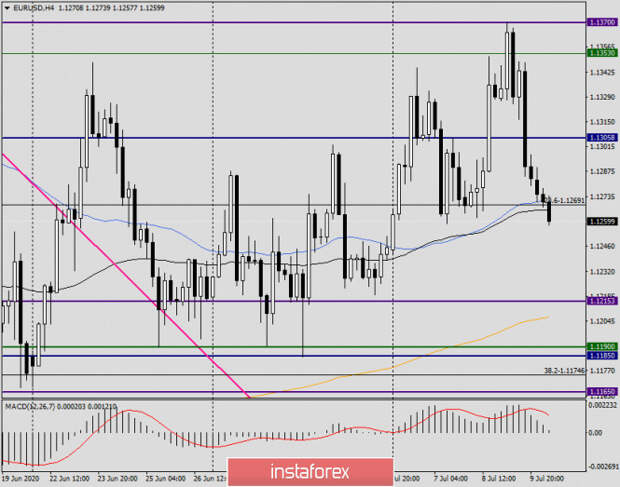
Task: Click the 8 Jul 12:00 time axis label
Action: 501,479
